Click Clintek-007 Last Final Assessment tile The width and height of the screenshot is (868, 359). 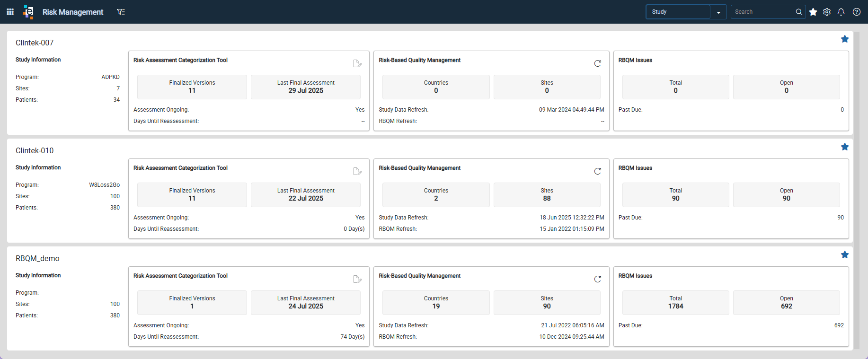[x=306, y=87]
